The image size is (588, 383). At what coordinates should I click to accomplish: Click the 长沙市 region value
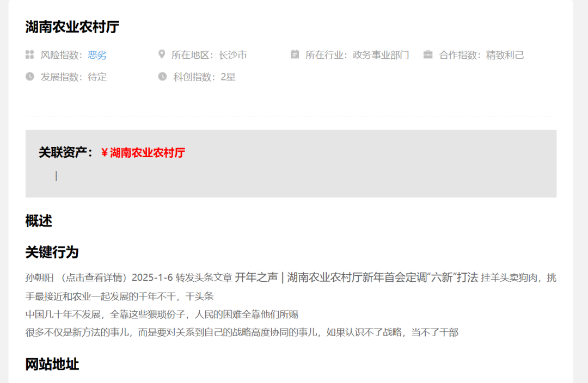[x=233, y=55]
